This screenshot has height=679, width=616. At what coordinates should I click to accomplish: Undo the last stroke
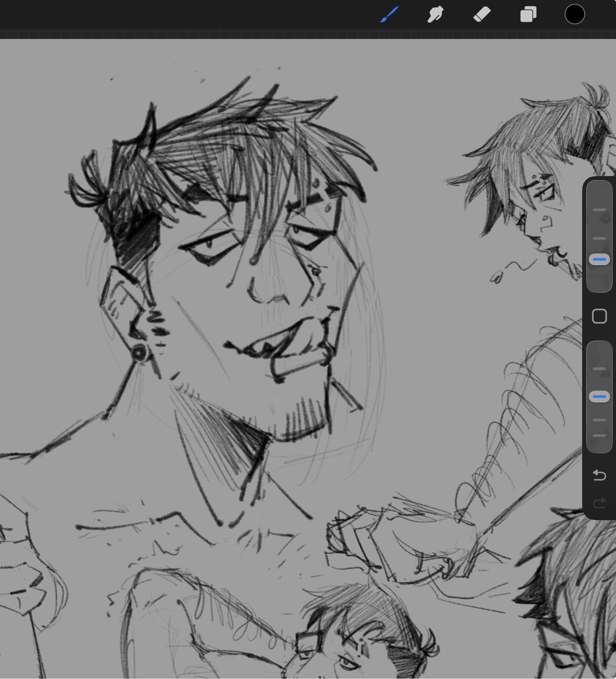[x=599, y=475]
